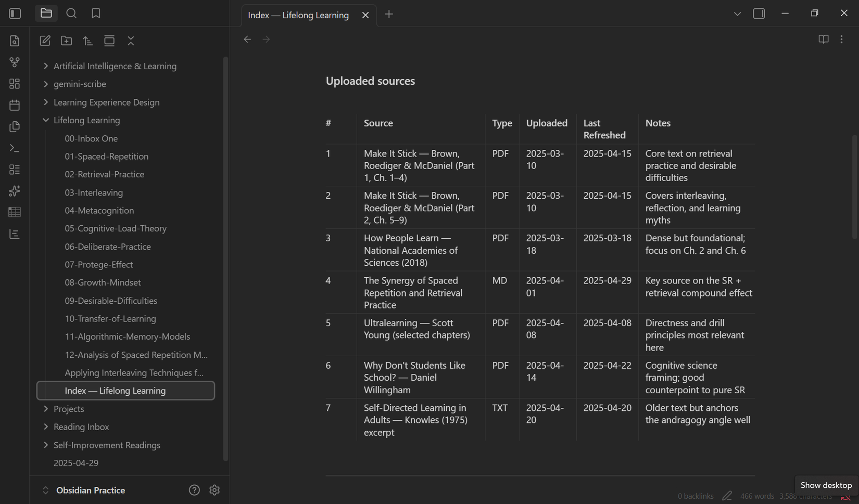Expand the Projects folder
859x504 pixels.
[x=69, y=409]
